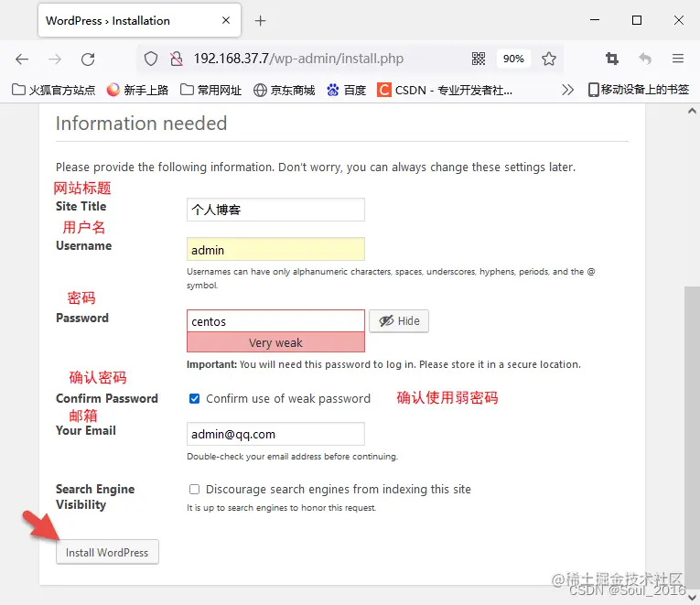Open the tracking protection shield icon
Screen dimensions: 700x605
pos(151,59)
